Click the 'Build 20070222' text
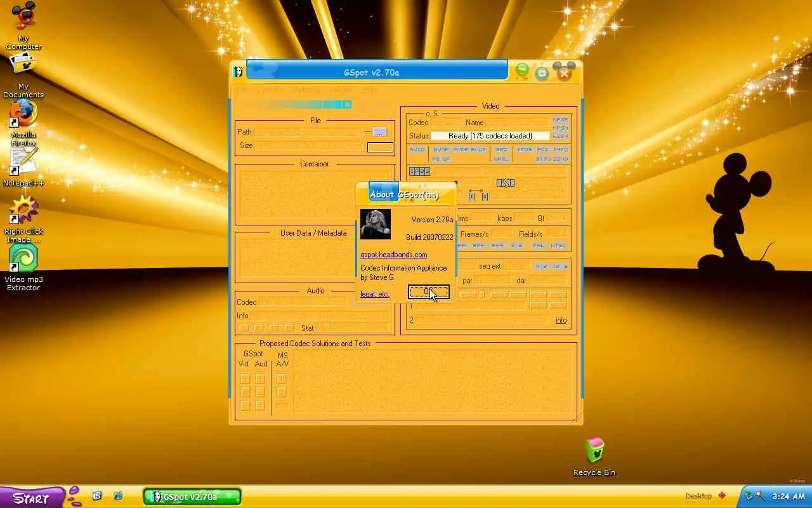 pos(429,237)
